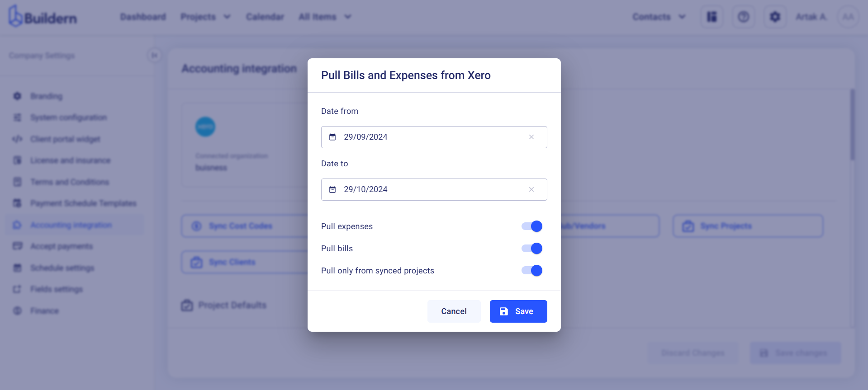Click the Schedule settings calendar icon
This screenshot has height=390, width=868.
(x=17, y=268)
